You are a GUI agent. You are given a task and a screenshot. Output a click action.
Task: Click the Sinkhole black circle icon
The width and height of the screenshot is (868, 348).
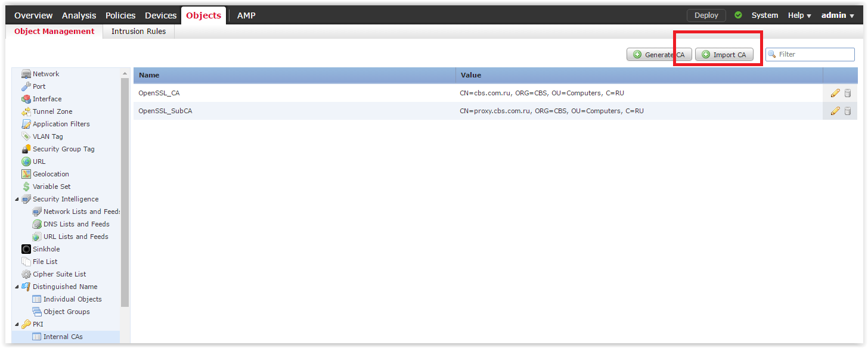[x=26, y=249]
